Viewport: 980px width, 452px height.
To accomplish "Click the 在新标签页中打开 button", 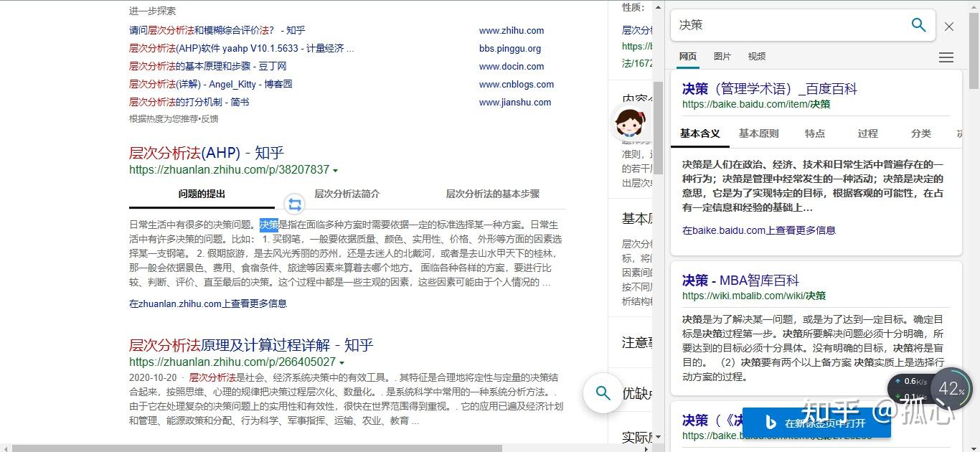I will click(x=816, y=423).
